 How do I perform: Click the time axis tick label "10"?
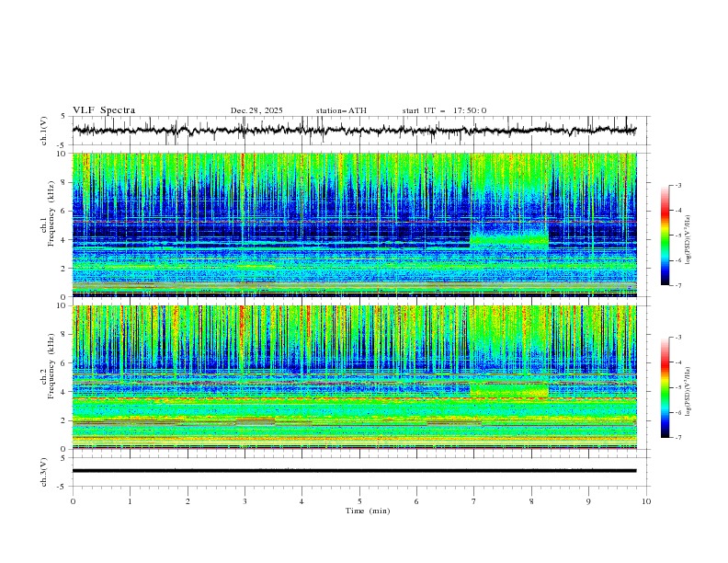[x=646, y=501]
